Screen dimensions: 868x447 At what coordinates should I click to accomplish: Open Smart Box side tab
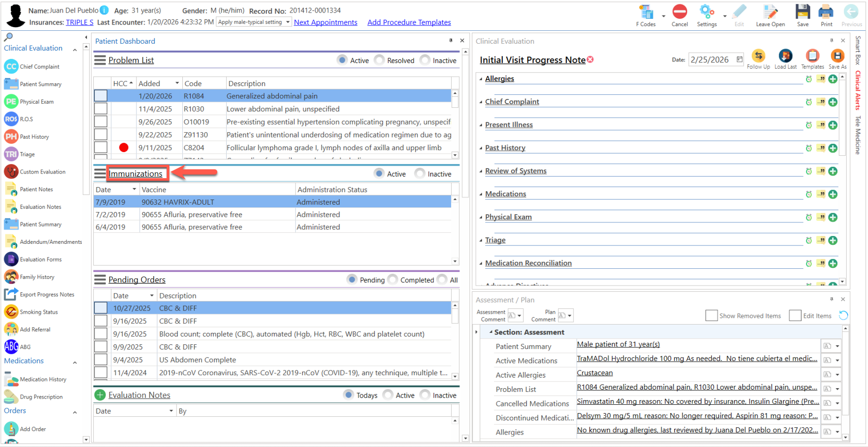858,50
